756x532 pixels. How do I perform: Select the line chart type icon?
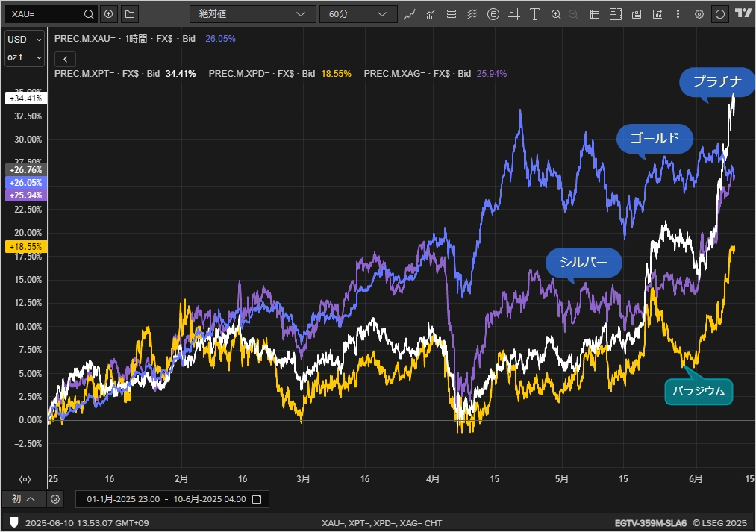pos(410,14)
